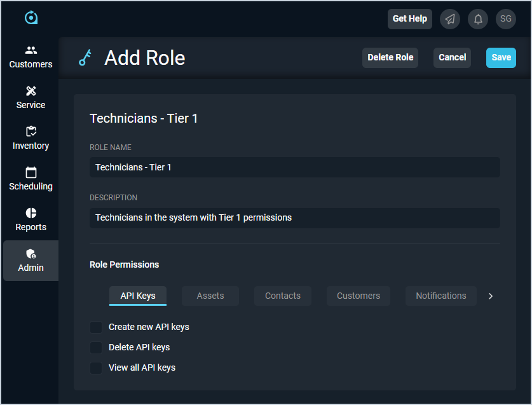
Task: Click the paper plane icon in header
Action: (450, 19)
